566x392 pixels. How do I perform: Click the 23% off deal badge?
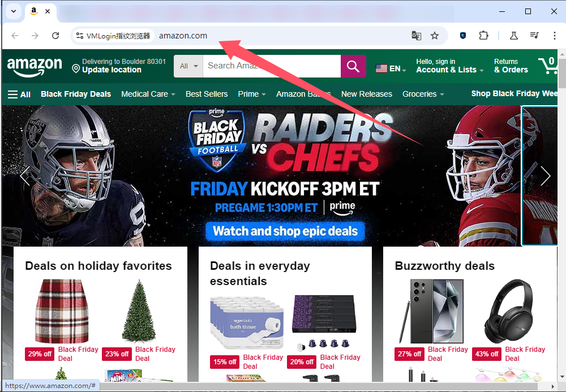coord(117,354)
